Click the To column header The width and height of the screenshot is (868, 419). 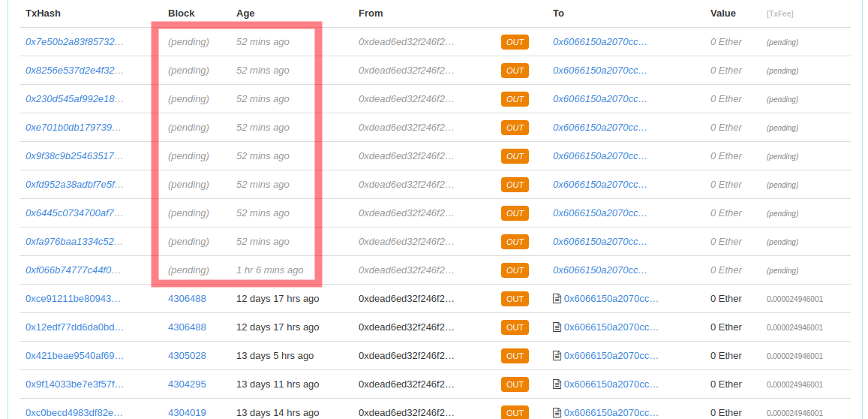tap(559, 14)
